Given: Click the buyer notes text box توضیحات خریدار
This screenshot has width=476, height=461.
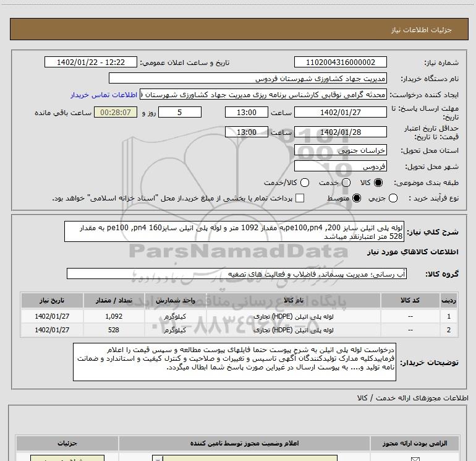Looking at the screenshot, I should click(x=234, y=362).
